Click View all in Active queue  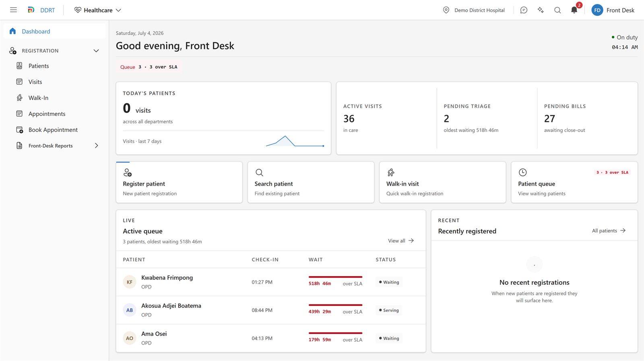(401, 241)
